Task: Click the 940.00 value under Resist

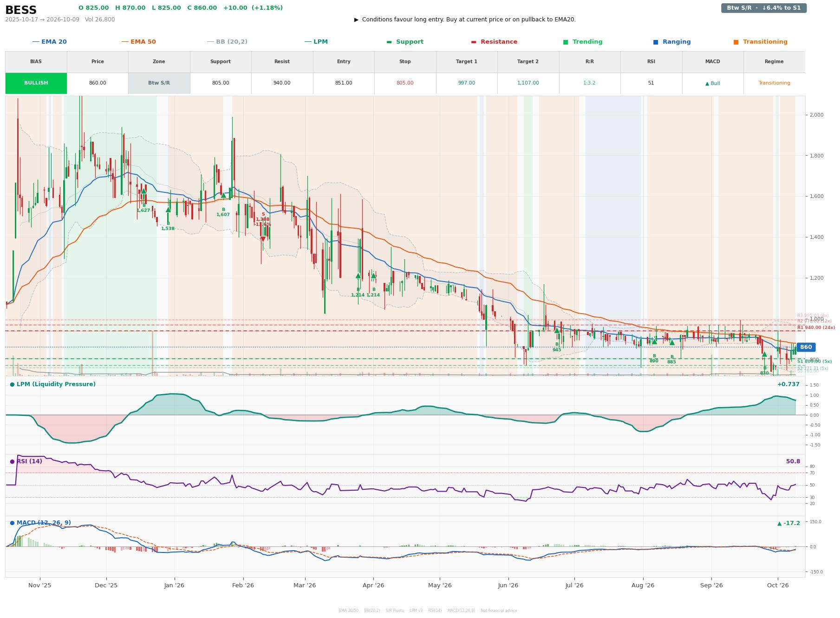Action: [x=282, y=83]
